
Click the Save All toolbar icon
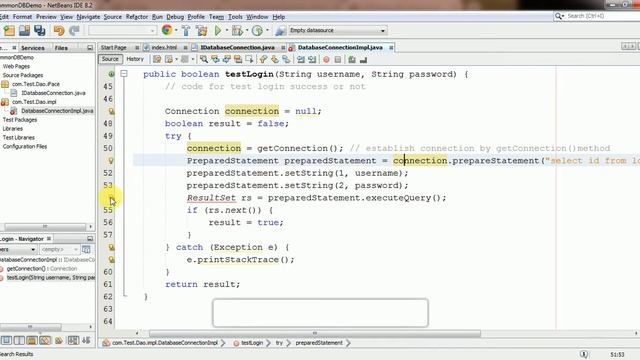pos(40,31)
